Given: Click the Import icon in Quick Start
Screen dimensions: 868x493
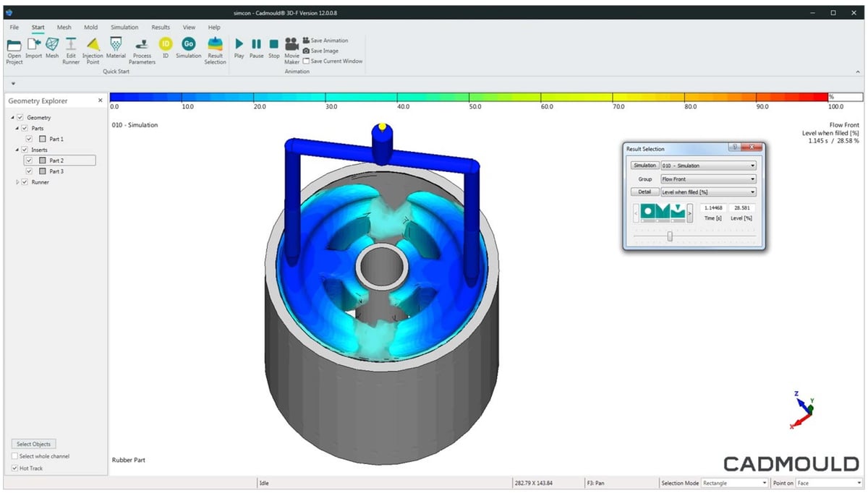Looking at the screenshot, I should [x=33, y=44].
